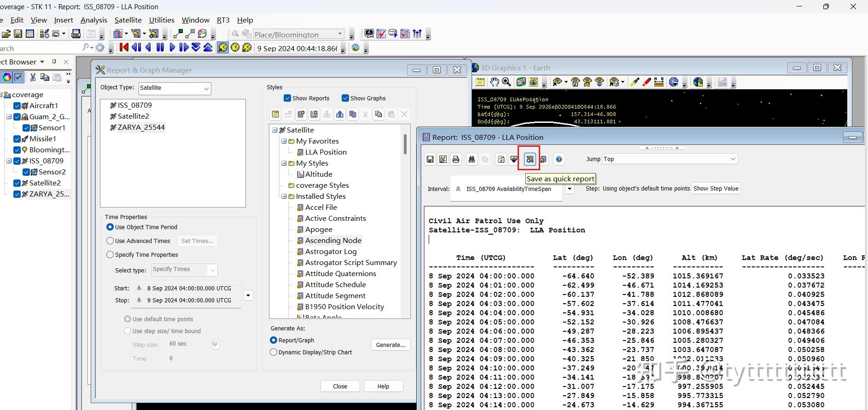Reset animation with the red rewind button
This screenshot has width=868, height=410.
[x=124, y=47]
